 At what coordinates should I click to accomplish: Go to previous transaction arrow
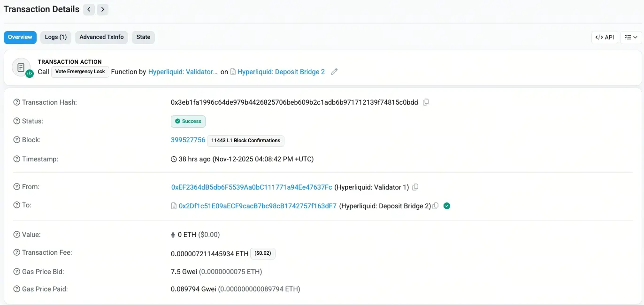(89, 9)
